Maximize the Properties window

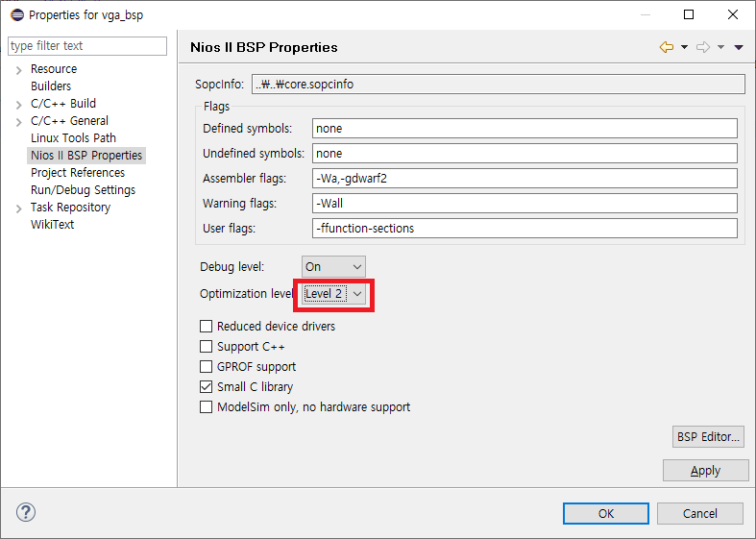click(x=689, y=14)
